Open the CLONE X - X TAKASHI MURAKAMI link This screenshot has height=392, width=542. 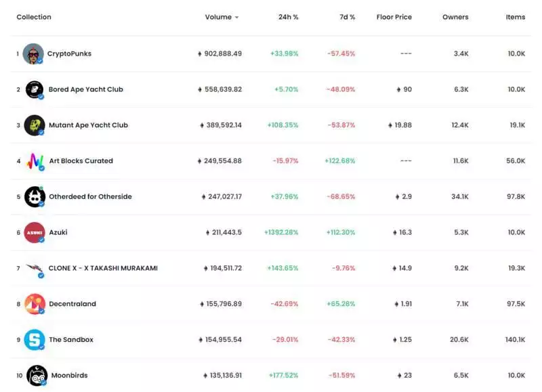(x=103, y=268)
